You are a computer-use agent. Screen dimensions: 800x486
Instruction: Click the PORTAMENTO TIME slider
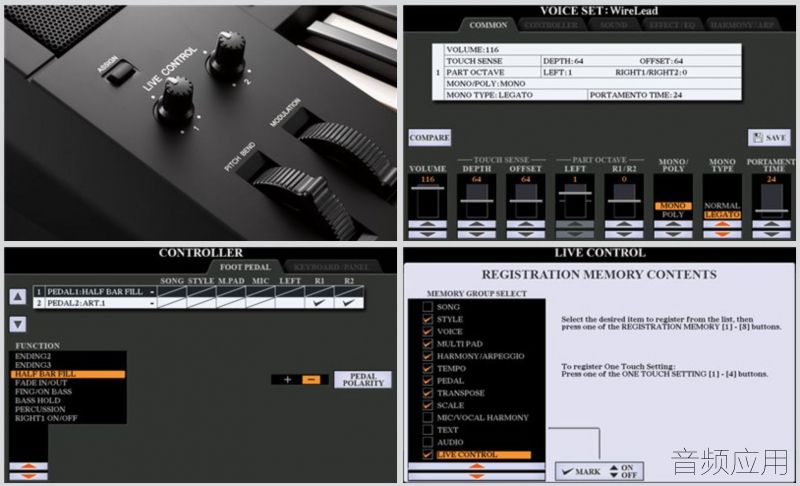771,201
